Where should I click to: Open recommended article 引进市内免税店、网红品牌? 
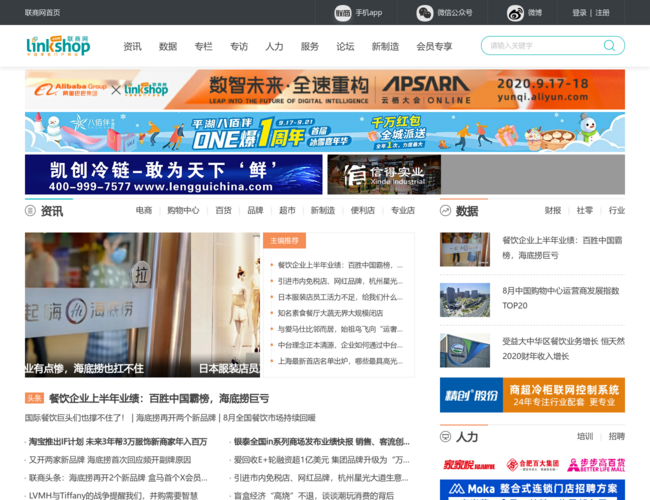coord(340,281)
